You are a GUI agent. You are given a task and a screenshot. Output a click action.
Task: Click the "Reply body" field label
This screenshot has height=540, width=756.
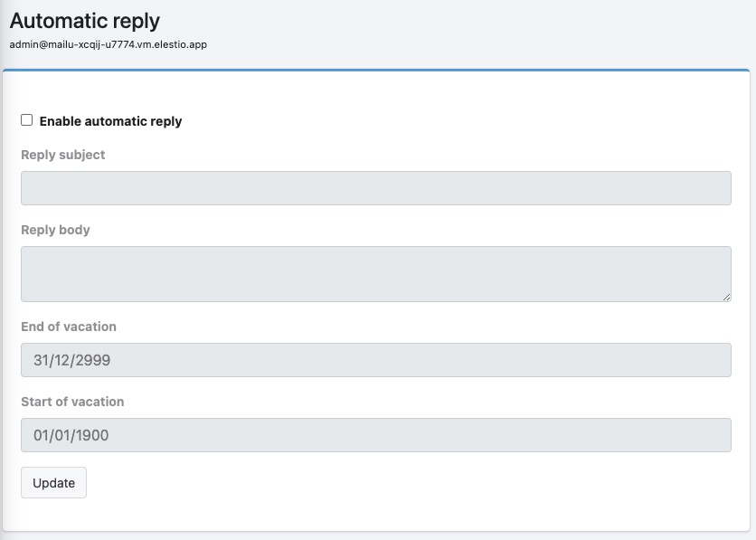55,230
